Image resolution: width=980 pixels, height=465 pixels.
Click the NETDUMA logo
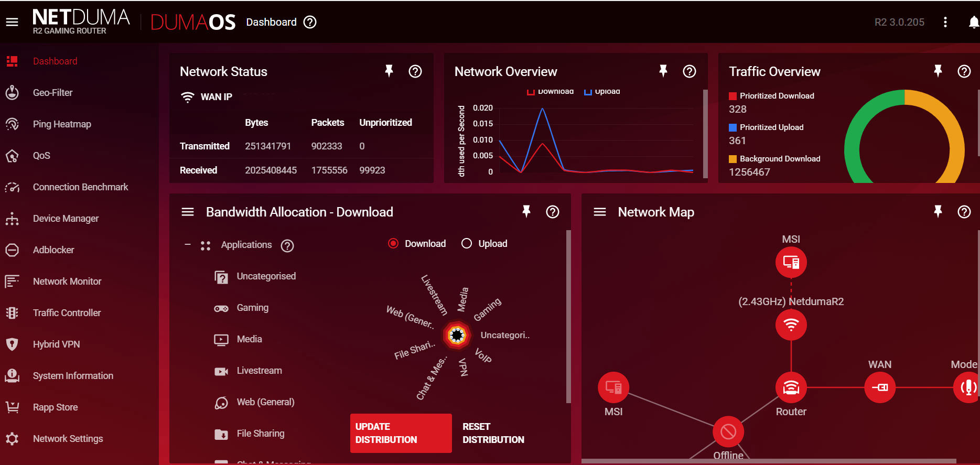tap(81, 21)
